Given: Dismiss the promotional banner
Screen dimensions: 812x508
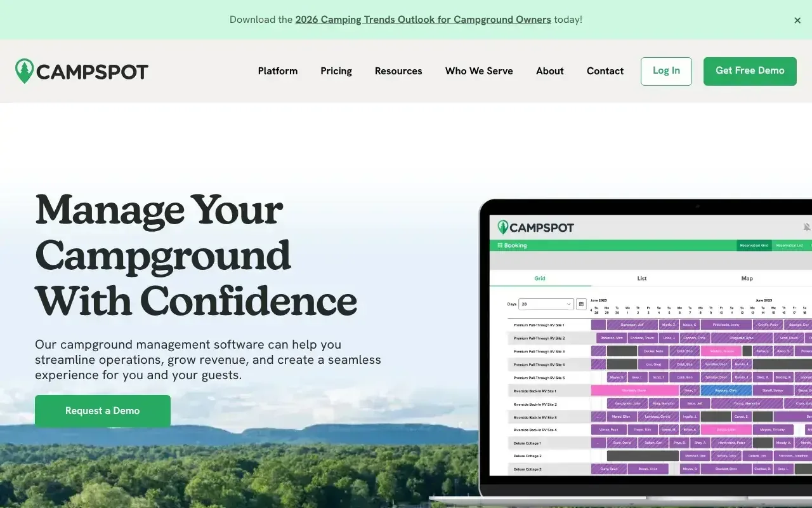Looking at the screenshot, I should (797, 20).
